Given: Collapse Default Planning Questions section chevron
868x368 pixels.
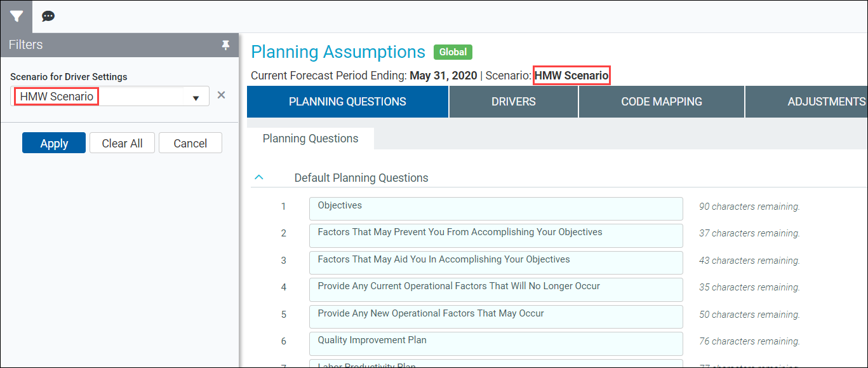Looking at the screenshot, I should [259, 177].
